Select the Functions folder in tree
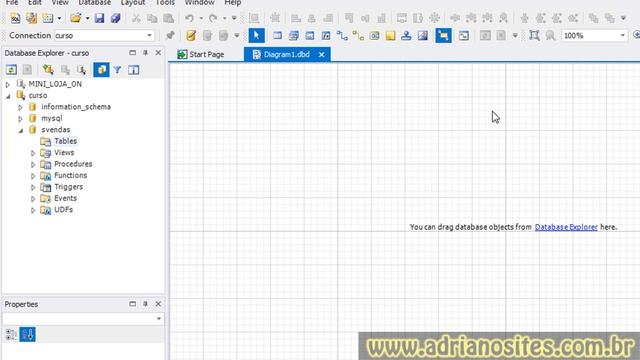Image resolution: width=640 pixels, height=360 pixels. click(x=71, y=175)
